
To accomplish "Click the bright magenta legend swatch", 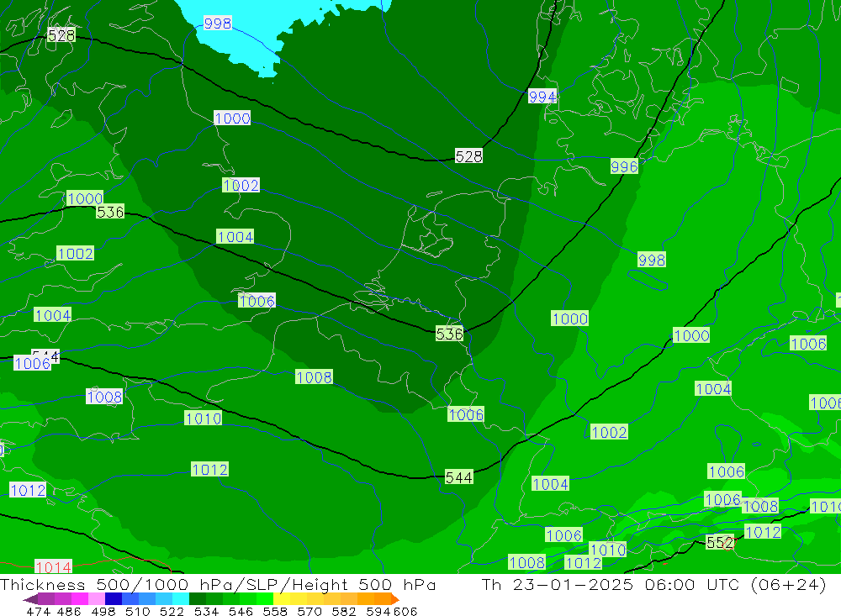I will point(80,598).
